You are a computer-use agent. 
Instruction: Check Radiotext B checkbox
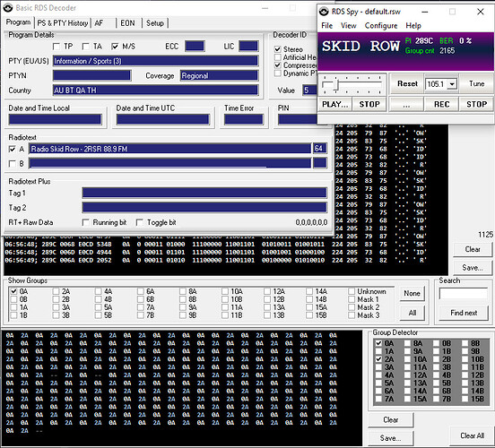tap(13, 163)
